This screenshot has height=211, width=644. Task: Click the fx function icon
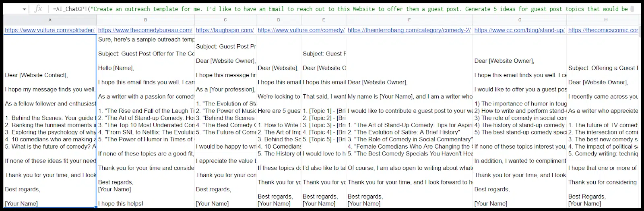point(38,9)
